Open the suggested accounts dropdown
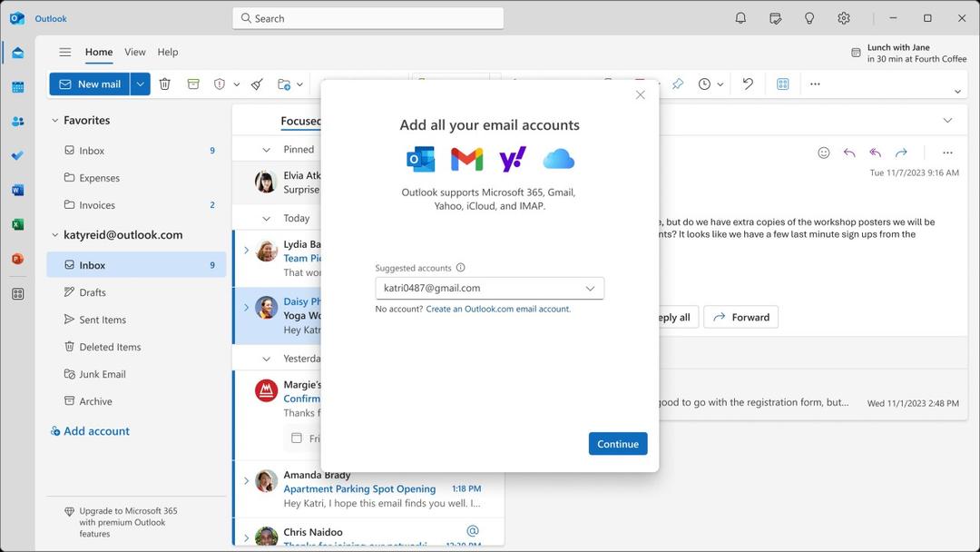Viewport: 980px width, 552px height. tap(591, 287)
